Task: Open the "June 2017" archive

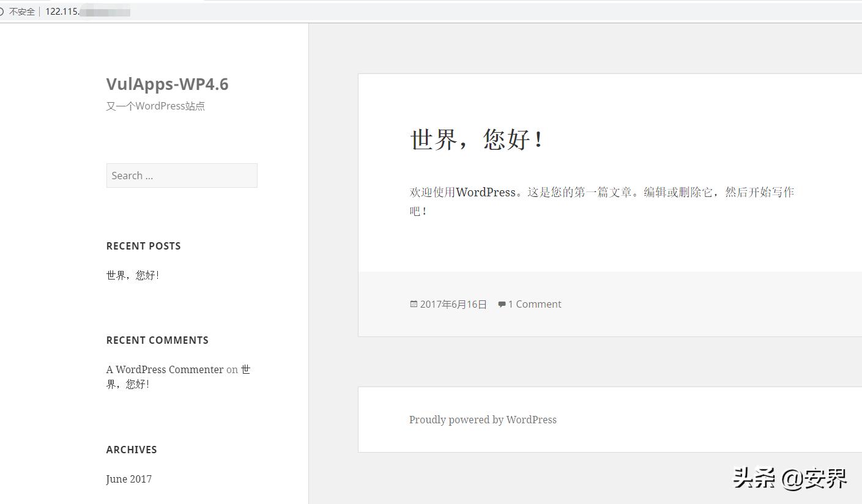Action: point(128,479)
